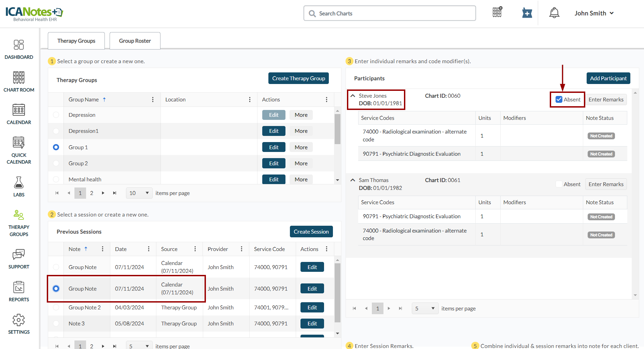Uncheck Absent for Steve Jones
Image resolution: width=644 pixels, height=349 pixels.
coord(559,100)
